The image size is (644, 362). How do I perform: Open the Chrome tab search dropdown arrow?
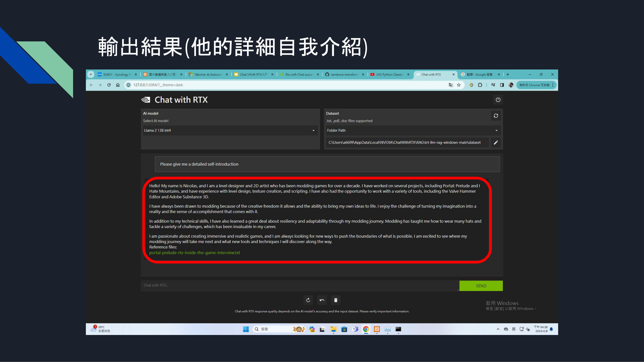point(91,74)
